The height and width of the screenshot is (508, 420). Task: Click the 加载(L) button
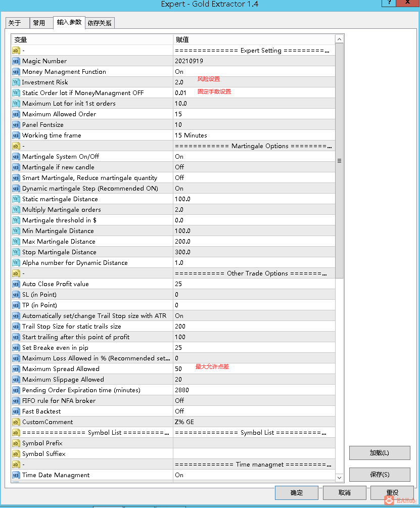[x=380, y=453]
